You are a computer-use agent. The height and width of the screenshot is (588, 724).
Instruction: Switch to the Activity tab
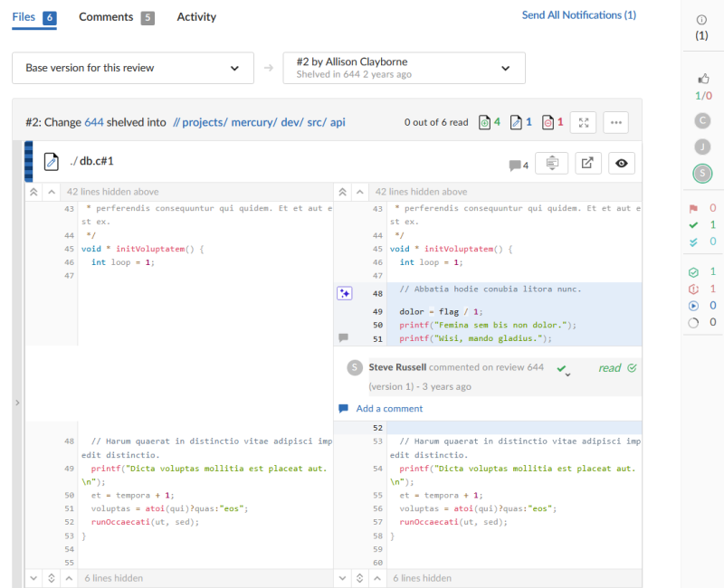(x=196, y=17)
